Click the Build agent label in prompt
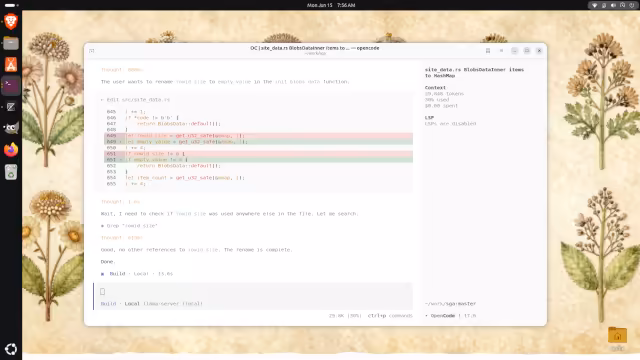 coord(108,304)
